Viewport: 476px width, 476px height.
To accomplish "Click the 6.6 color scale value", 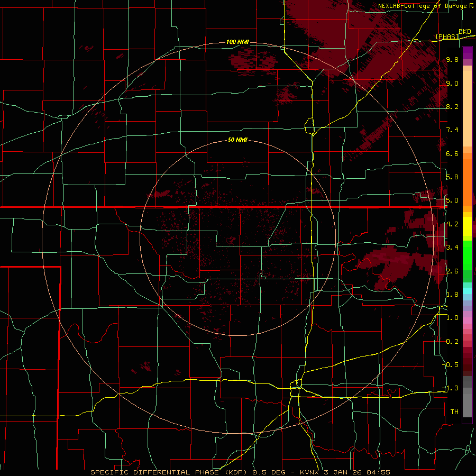I will tap(452, 154).
